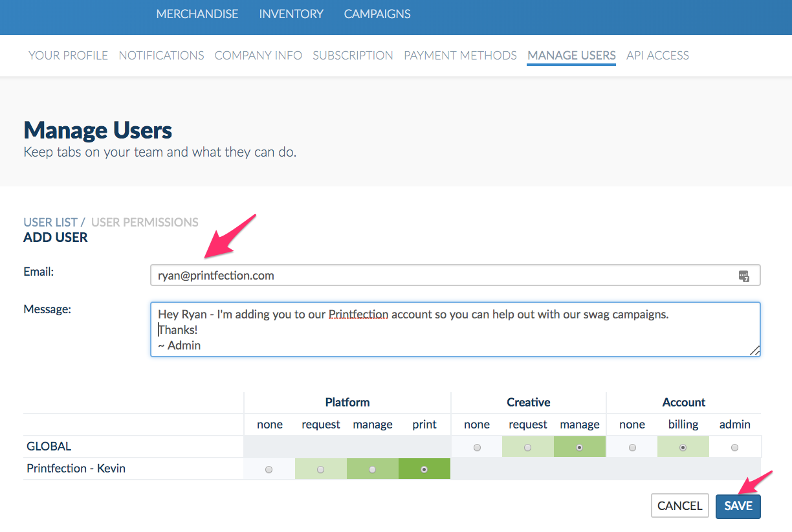Viewport: 792px width, 532px height.
Task: Click the Message textarea resize handle
Action: pos(754,350)
